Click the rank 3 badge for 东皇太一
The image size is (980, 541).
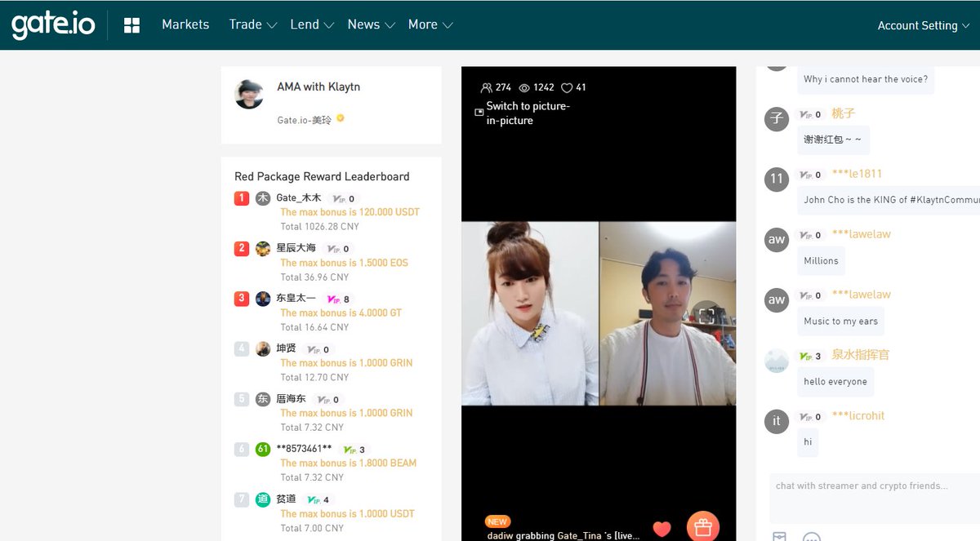point(242,299)
